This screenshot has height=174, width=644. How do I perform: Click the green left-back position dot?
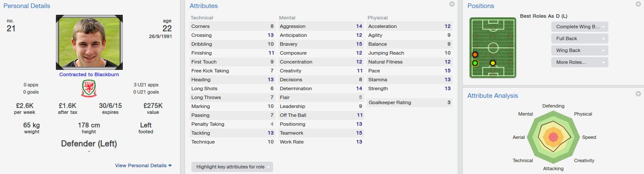[x=475, y=63]
